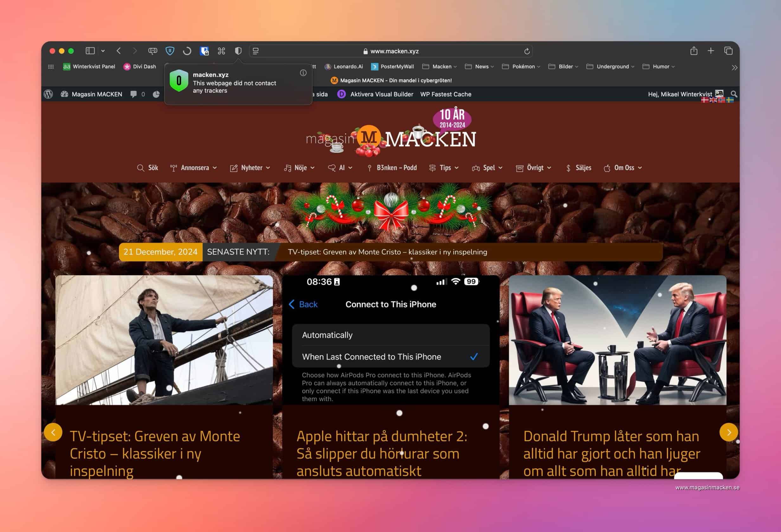Click the green zero-trackers shield badge
The width and height of the screenshot is (781, 532).
(179, 81)
